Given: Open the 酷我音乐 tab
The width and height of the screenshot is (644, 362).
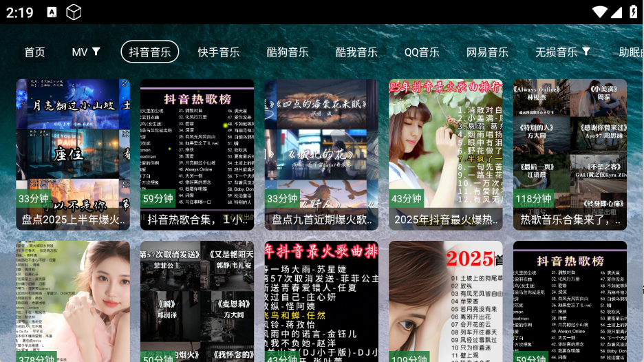Looking at the screenshot, I should point(356,52).
